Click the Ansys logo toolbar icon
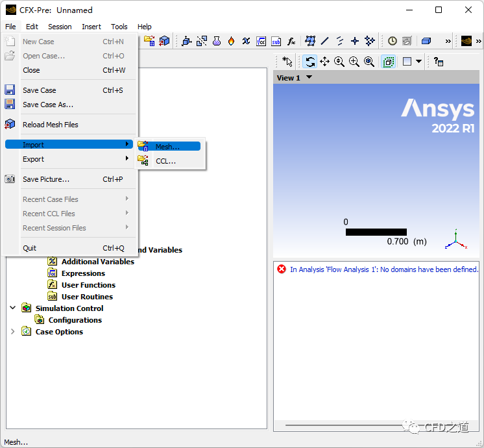 tap(466, 41)
